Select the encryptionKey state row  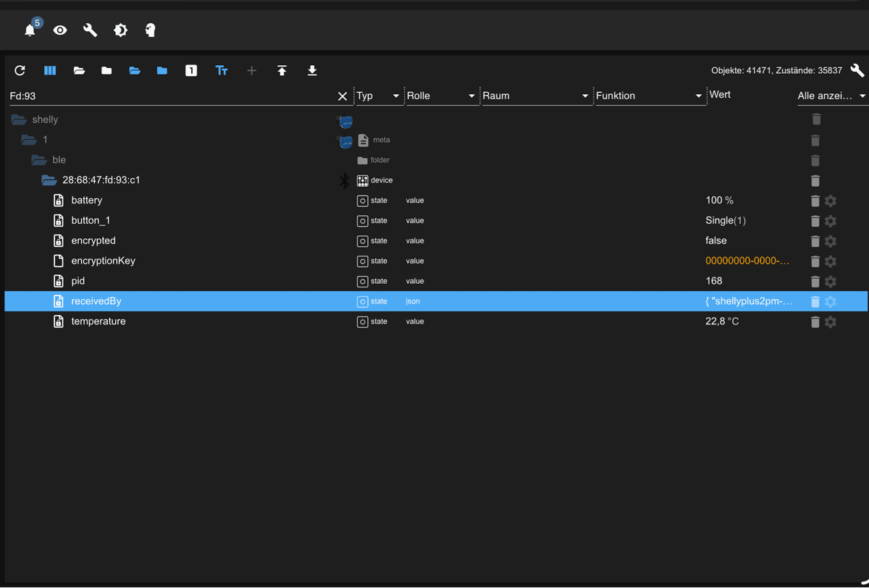(436, 261)
